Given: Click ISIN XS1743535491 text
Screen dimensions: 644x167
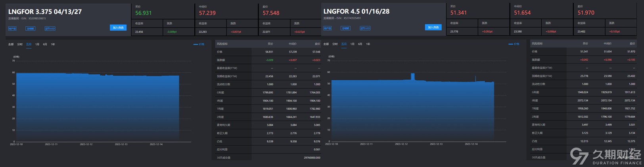Looking at the screenshot, I should pyautogui.click(x=352, y=18).
